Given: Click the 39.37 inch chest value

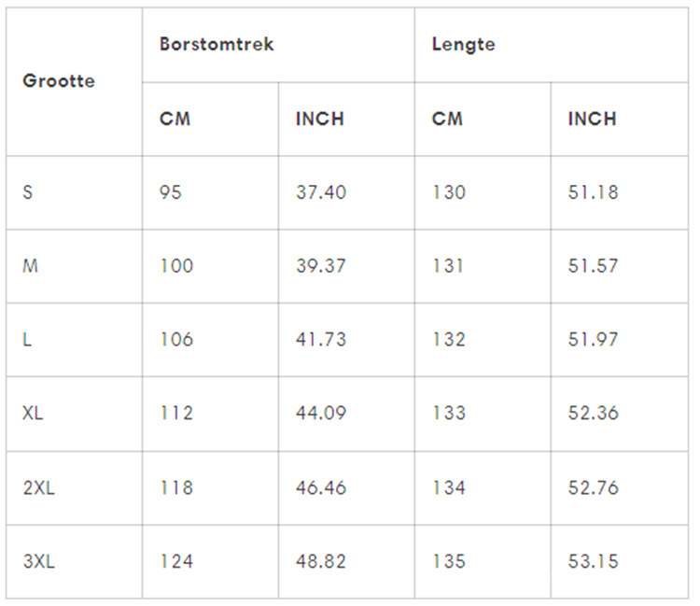Looking at the screenshot, I should (320, 266).
